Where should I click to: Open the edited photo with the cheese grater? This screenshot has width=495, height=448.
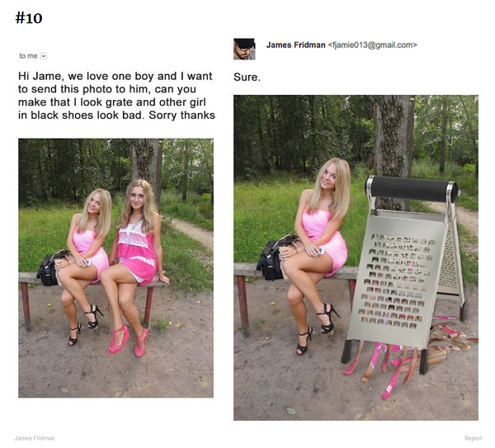[x=356, y=257]
